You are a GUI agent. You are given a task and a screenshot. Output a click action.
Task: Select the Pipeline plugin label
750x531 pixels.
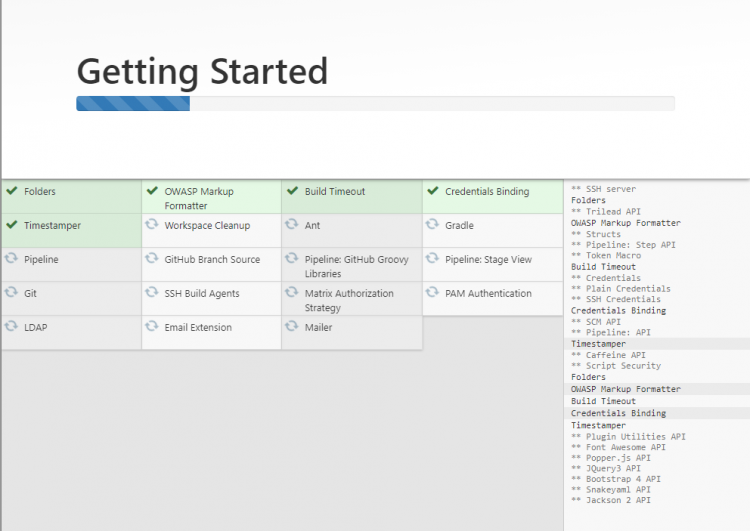41,259
